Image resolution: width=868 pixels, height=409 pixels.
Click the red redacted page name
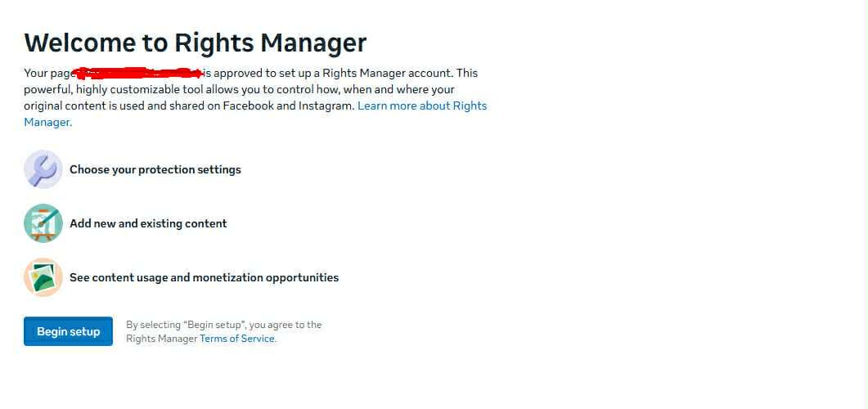pos(137,73)
